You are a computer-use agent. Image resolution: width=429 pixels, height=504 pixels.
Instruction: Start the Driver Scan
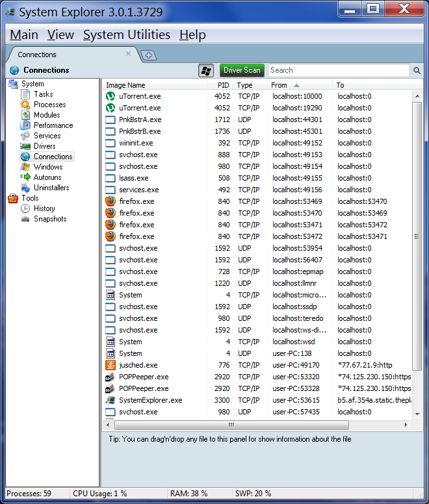[242, 70]
